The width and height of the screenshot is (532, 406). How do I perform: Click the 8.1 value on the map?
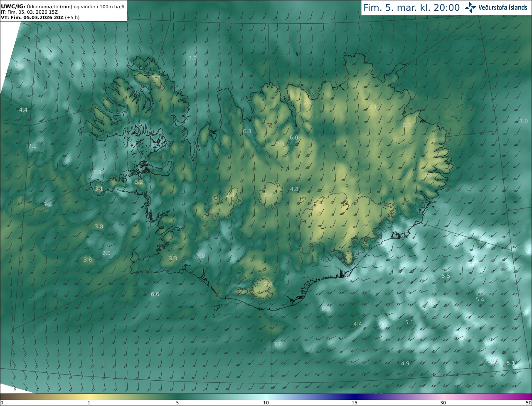tap(98, 172)
